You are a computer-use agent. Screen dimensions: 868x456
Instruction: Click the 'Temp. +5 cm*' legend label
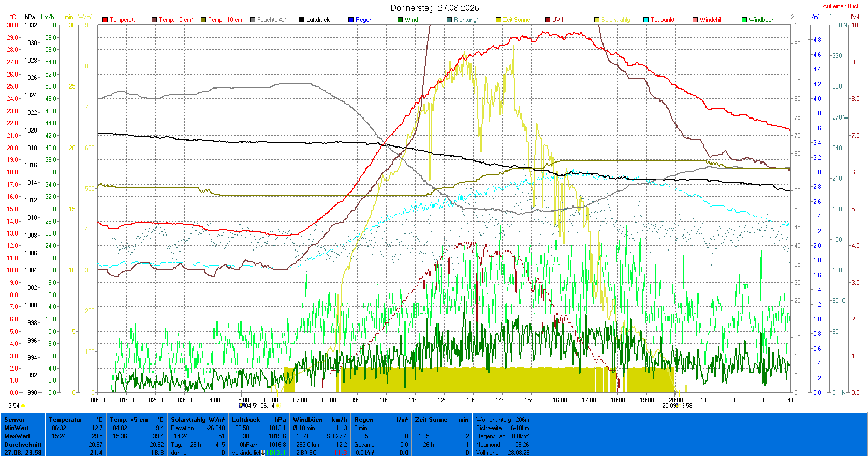click(176, 20)
